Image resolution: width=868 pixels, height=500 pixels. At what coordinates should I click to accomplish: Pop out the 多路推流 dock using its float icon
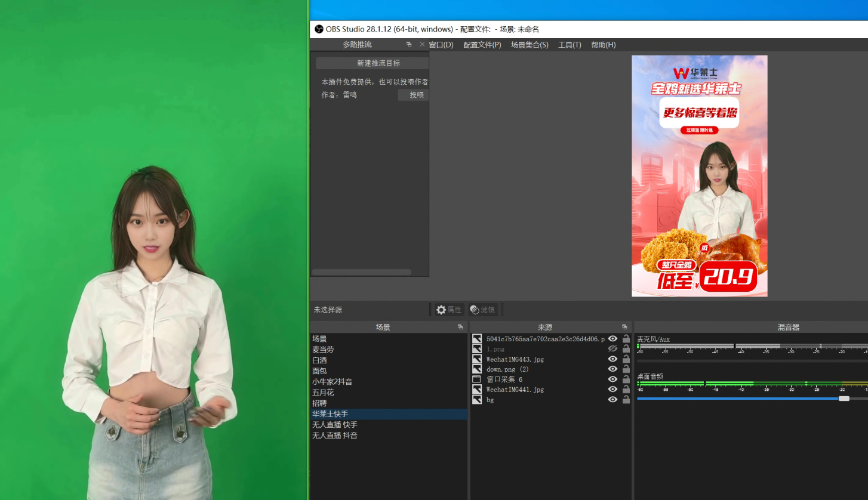[x=409, y=44]
